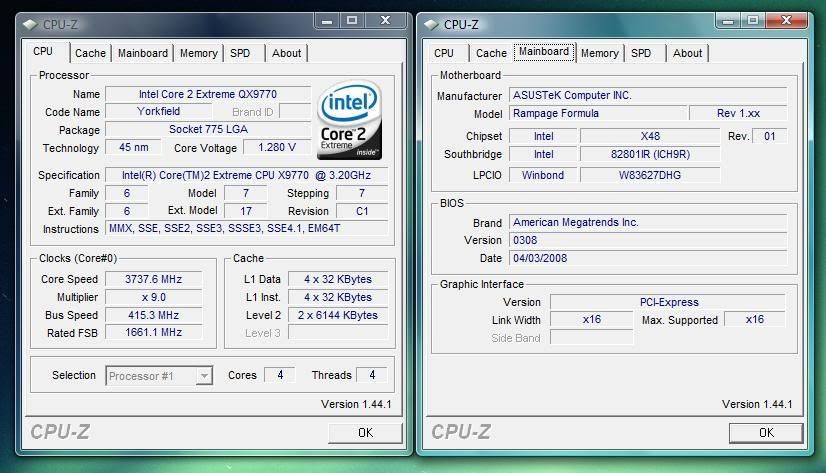Screen dimensions: 826x473
Task: Click Manufacturer value 'ASUSTeK Computer INC.'
Action: click(x=648, y=95)
